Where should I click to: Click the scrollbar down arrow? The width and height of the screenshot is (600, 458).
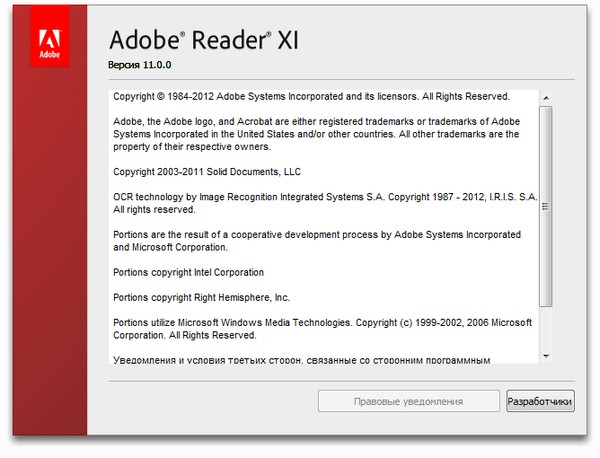(x=545, y=355)
